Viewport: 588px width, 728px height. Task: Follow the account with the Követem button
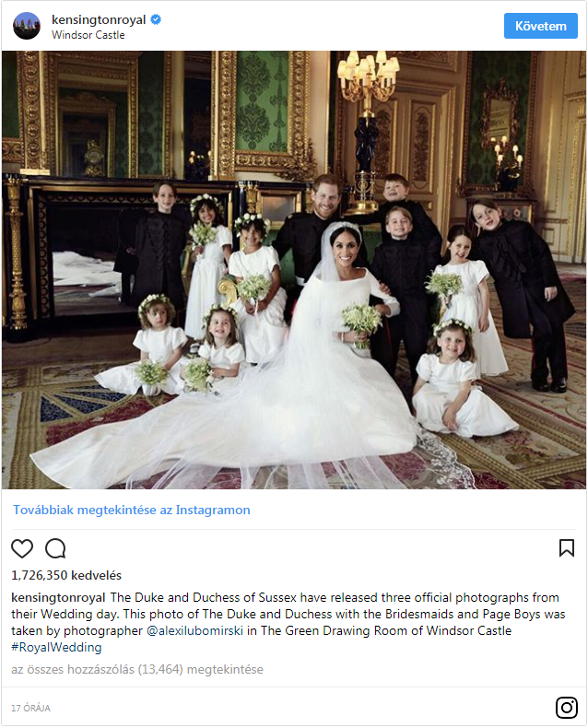541,26
